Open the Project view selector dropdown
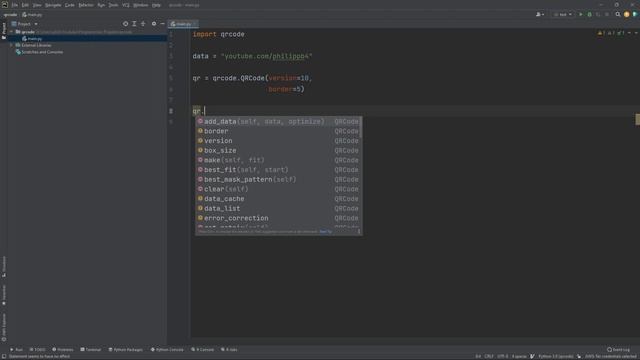 tap(25, 24)
